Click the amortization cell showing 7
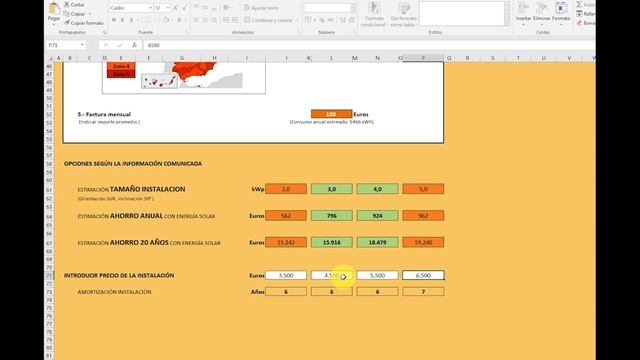Image resolution: width=640 pixels, height=360 pixels. [x=423, y=292]
